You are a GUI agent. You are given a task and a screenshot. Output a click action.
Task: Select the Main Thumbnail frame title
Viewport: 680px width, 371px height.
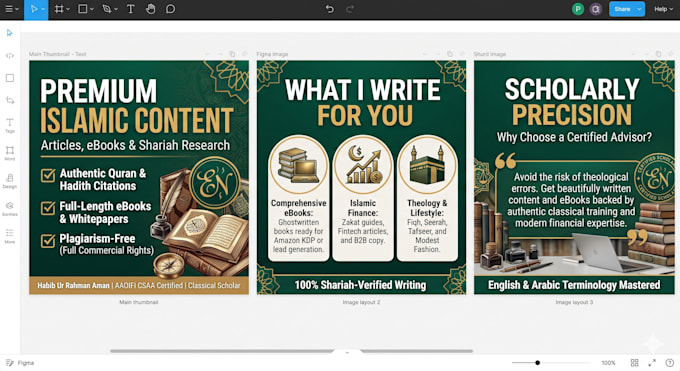[x=58, y=54]
